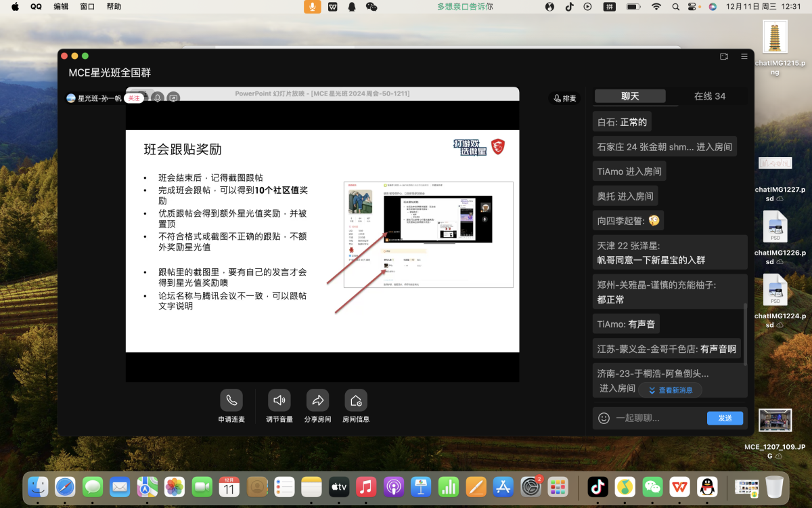Click the 申请连麦 phone icon
The width and height of the screenshot is (812, 508).
click(231, 400)
